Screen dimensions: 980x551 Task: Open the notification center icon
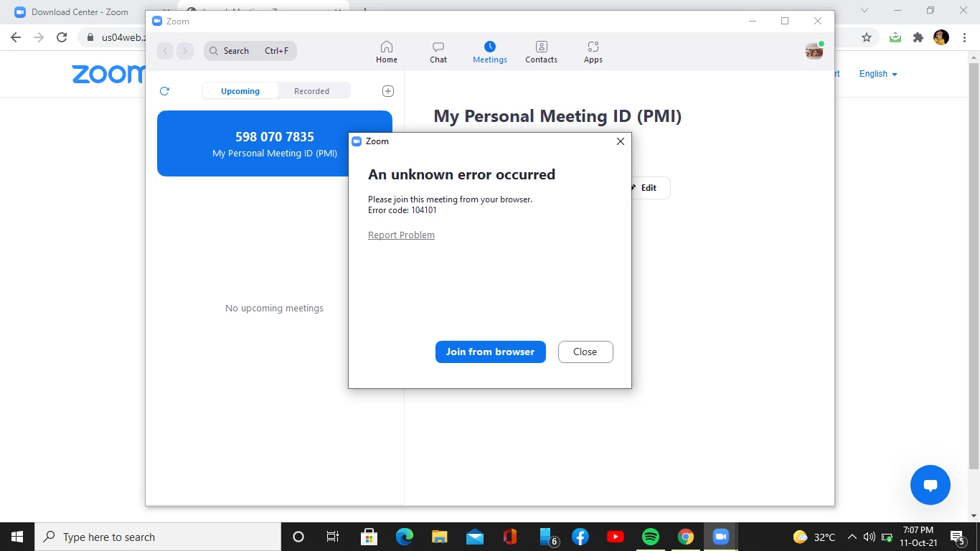[958, 537]
